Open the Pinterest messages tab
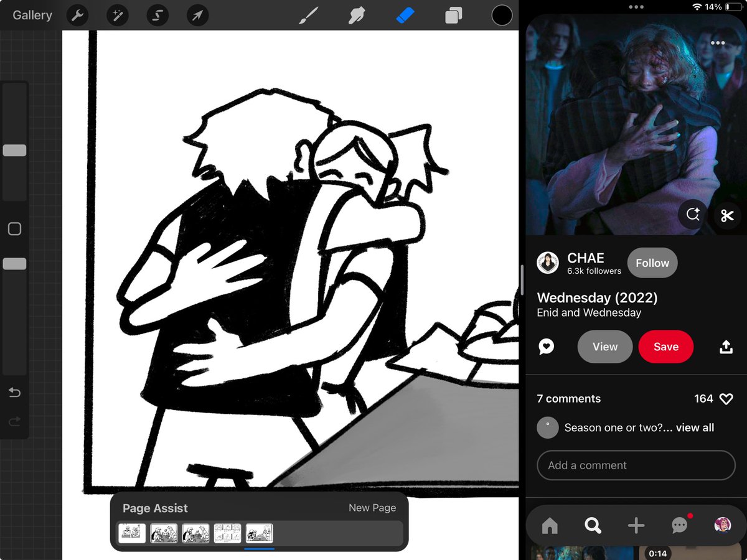The image size is (747, 560). click(x=680, y=526)
